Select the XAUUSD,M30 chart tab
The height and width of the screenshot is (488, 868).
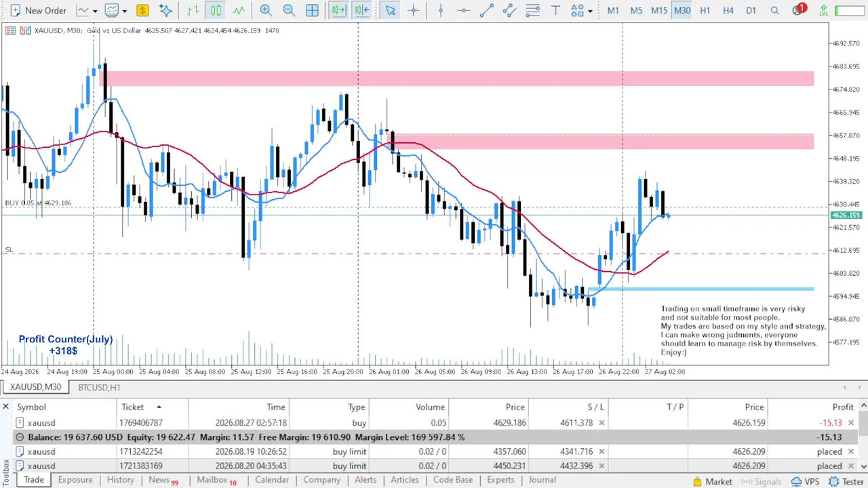coord(35,387)
